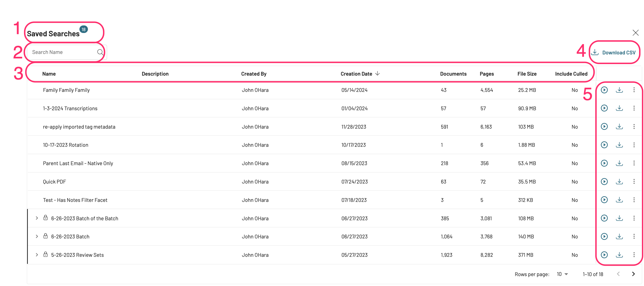Select Parent Last Email - Native Only name
The width and height of the screenshot is (644, 286).
coord(78,163)
